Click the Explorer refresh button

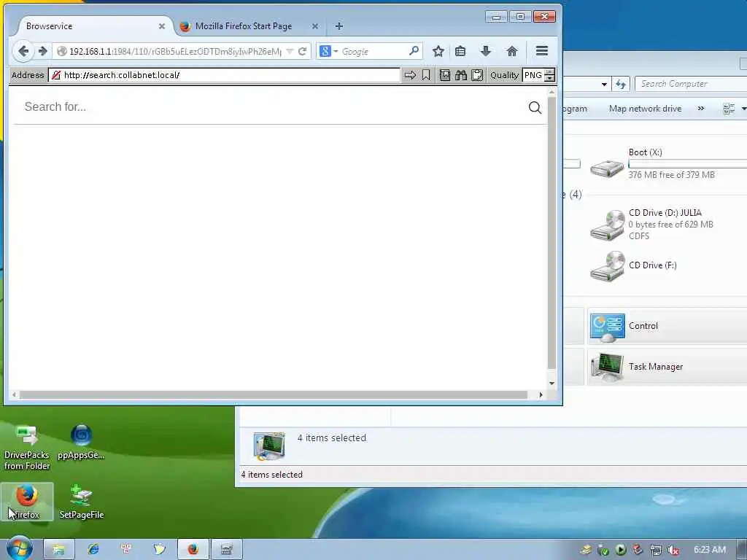[x=621, y=85]
